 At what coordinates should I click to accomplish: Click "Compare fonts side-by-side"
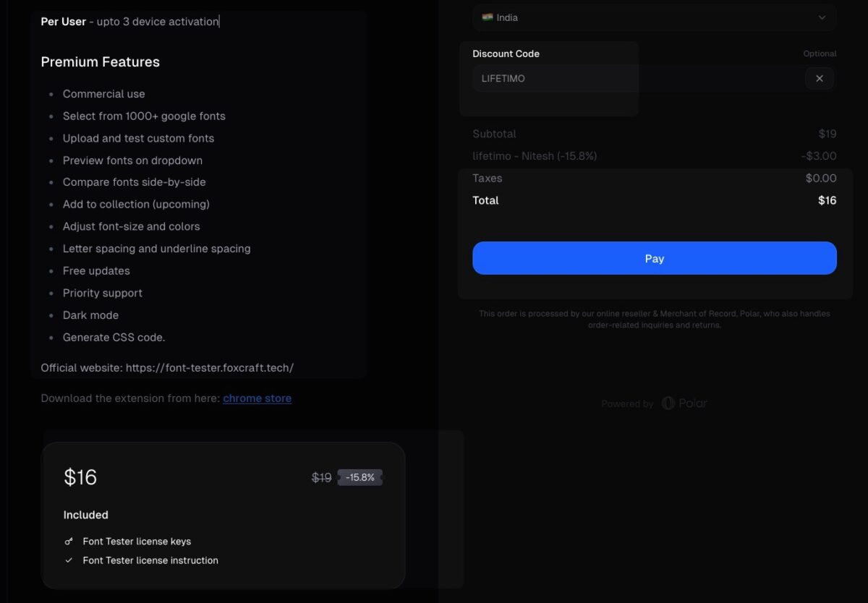[x=135, y=182]
